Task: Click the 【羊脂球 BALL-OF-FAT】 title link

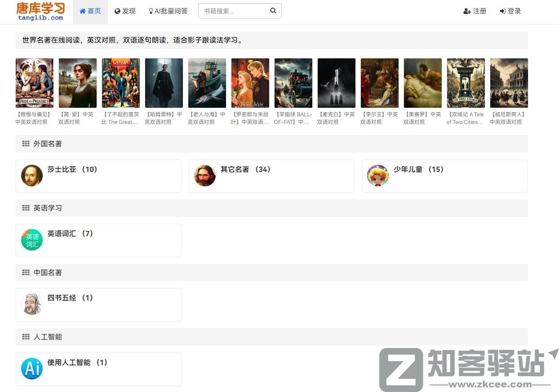Action: [293, 118]
